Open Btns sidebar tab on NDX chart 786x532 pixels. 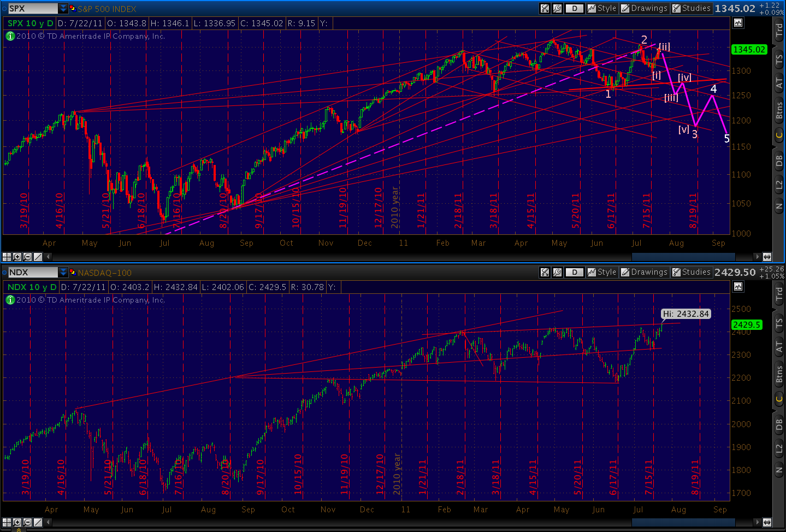(x=779, y=374)
